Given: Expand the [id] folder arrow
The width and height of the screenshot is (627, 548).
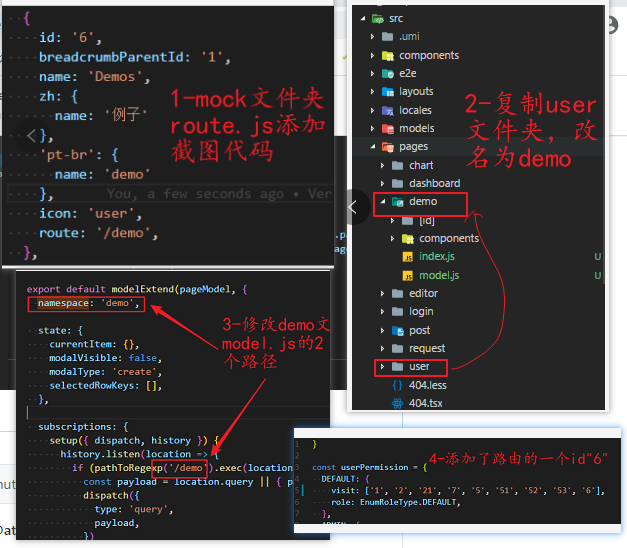Looking at the screenshot, I should click(x=393, y=220).
